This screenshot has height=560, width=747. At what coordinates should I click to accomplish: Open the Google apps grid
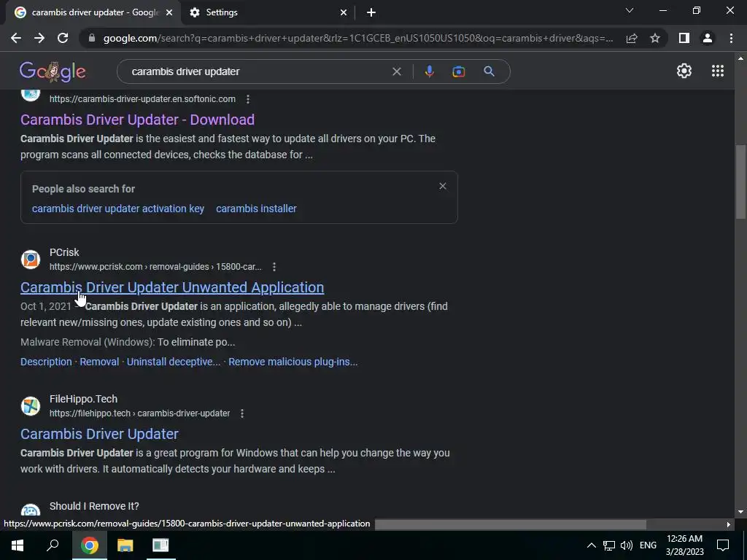[718, 71]
